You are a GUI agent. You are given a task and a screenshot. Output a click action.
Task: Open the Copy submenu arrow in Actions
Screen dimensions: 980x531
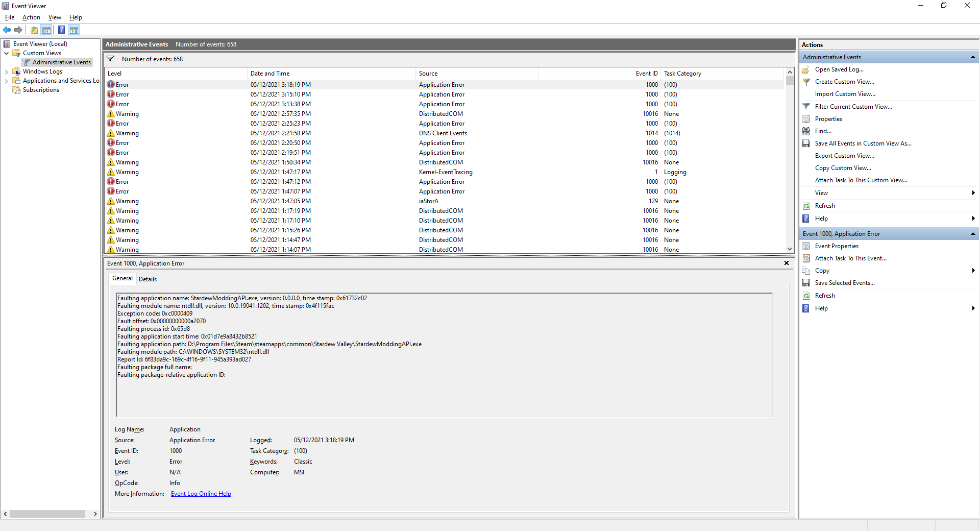point(974,271)
